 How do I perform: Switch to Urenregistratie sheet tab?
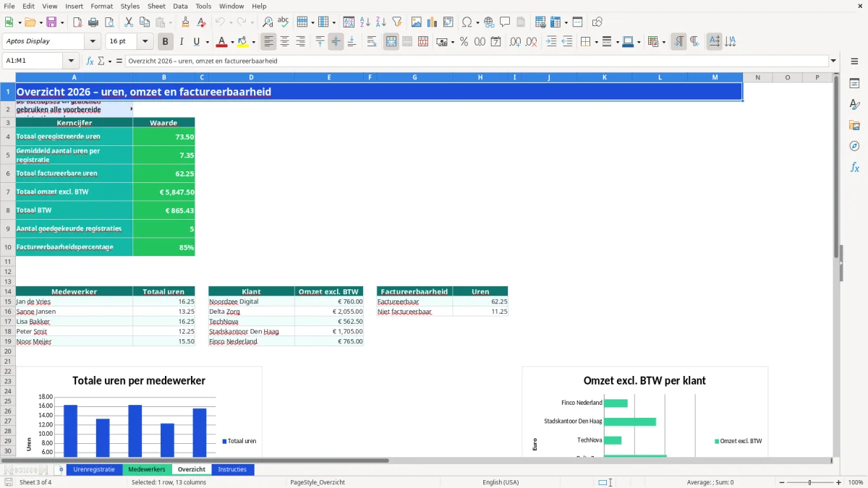[x=94, y=469]
